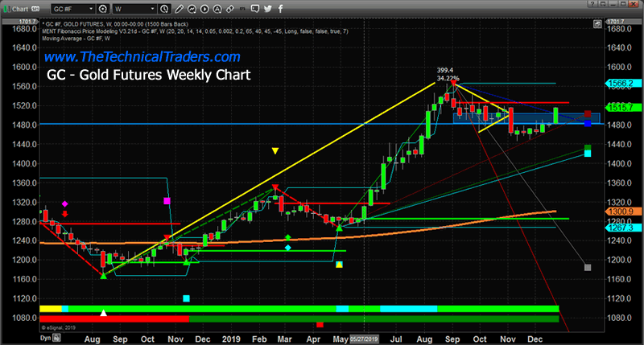Viewport: 644px width, 345px height.
Task: Share the chart via Facebook icon
Action: [x=280, y=8]
